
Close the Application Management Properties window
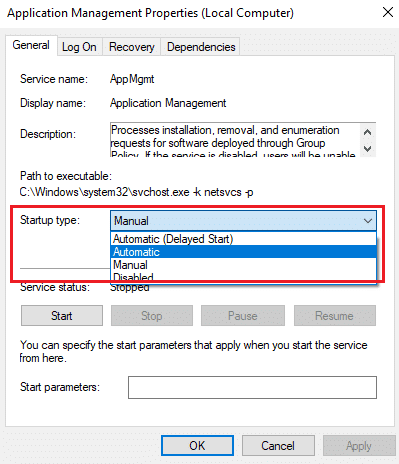[x=388, y=13]
